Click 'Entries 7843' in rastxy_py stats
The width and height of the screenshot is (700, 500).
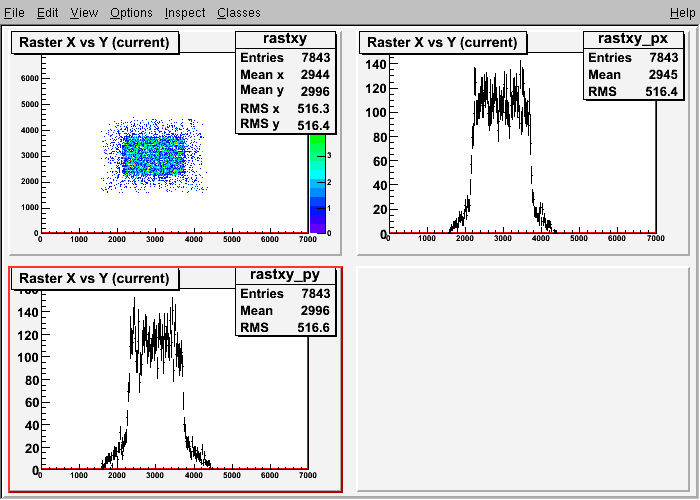(285, 293)
